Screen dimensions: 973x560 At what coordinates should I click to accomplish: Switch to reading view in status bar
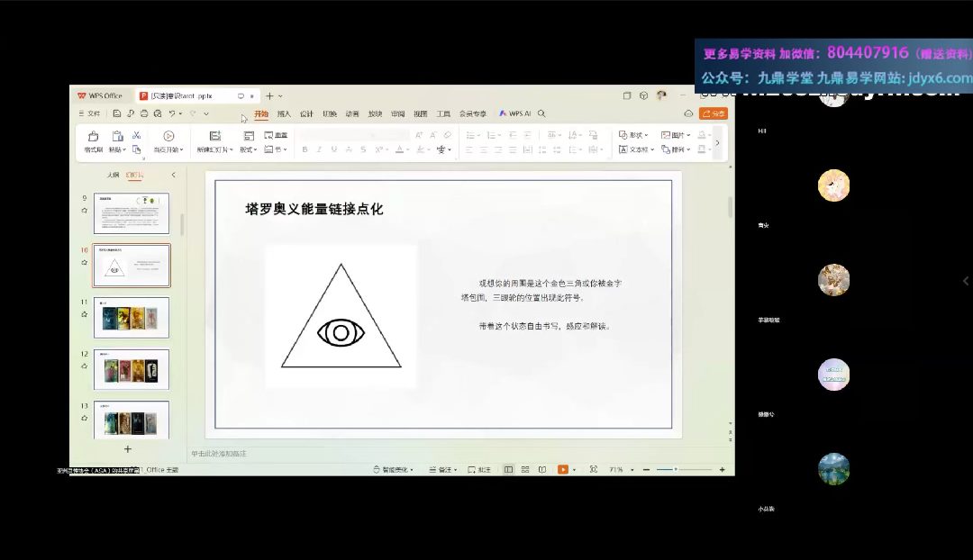(541, 469)
